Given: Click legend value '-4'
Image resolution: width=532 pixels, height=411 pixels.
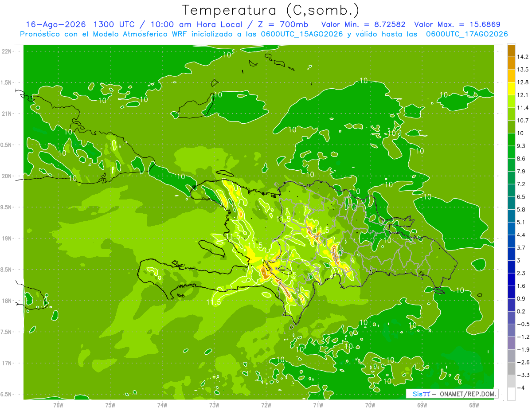Looking at the screenshot, I should click(x=521, y=388).
